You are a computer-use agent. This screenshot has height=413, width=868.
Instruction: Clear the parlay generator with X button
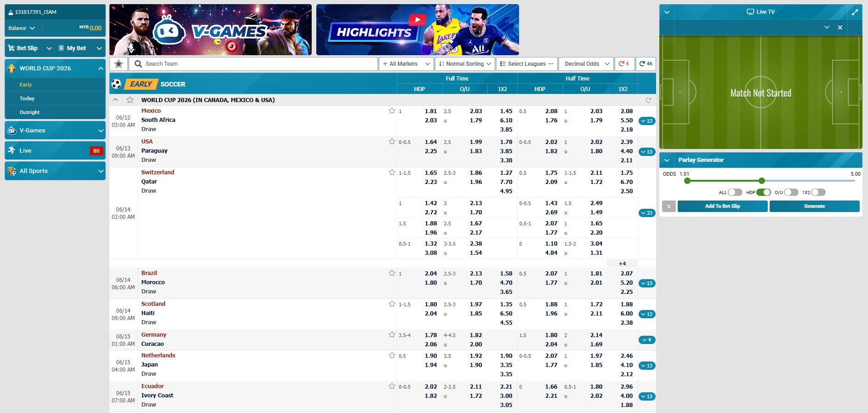coord(669,206)
